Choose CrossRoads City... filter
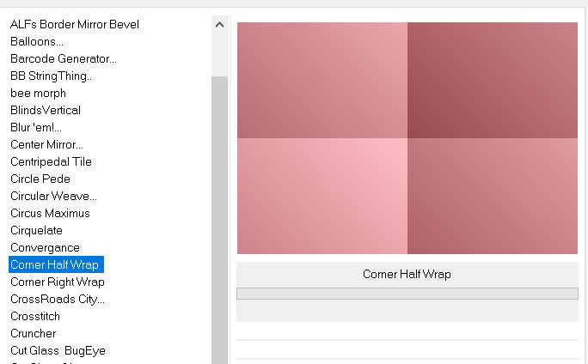Screen dimensions: 588x364 pos(57,299)
